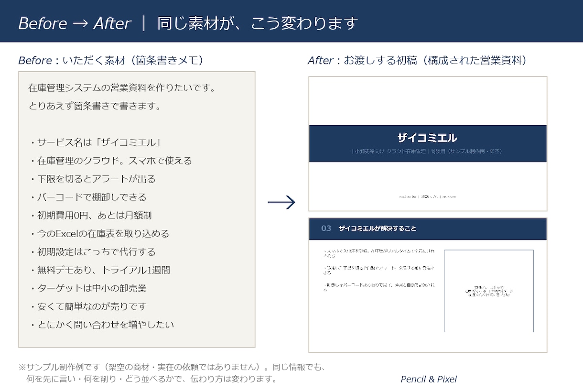Click the bullet 'ターゲットは中小の卸売業'
The height and width of the screenshot is (392, 583).
click(x=87, y=288)
